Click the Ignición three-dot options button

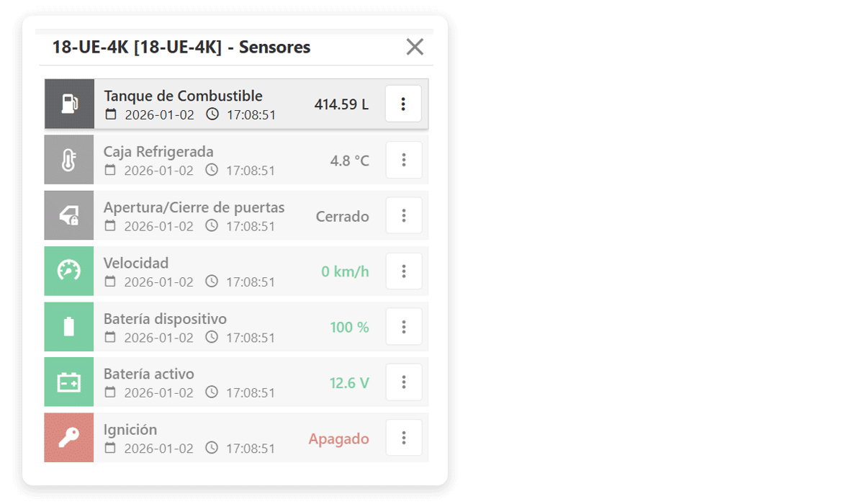[404, 438]
